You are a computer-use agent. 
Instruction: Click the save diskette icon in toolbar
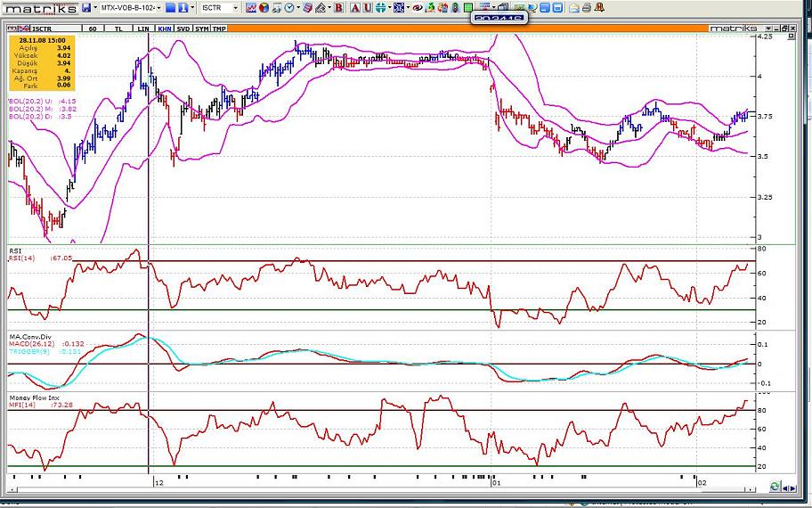(85, 7)
